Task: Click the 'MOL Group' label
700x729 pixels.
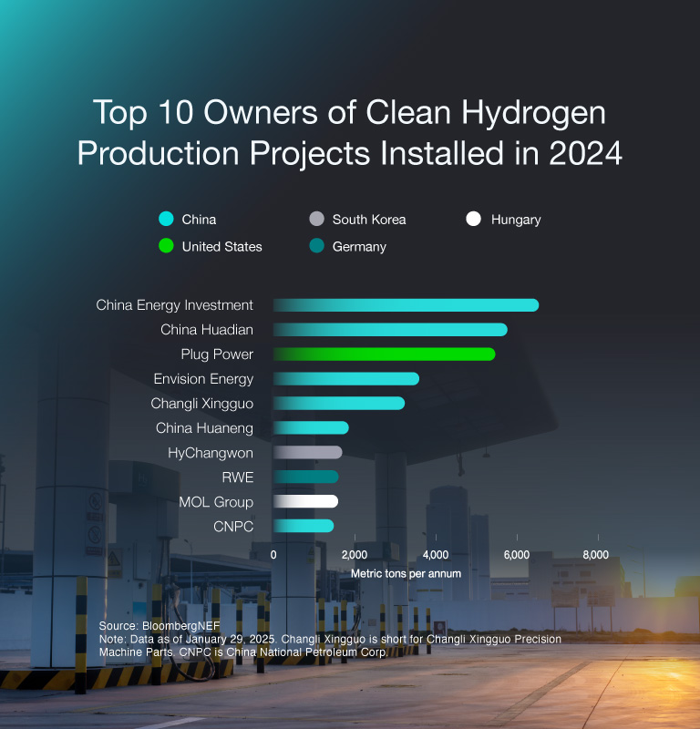Action: 216,503
